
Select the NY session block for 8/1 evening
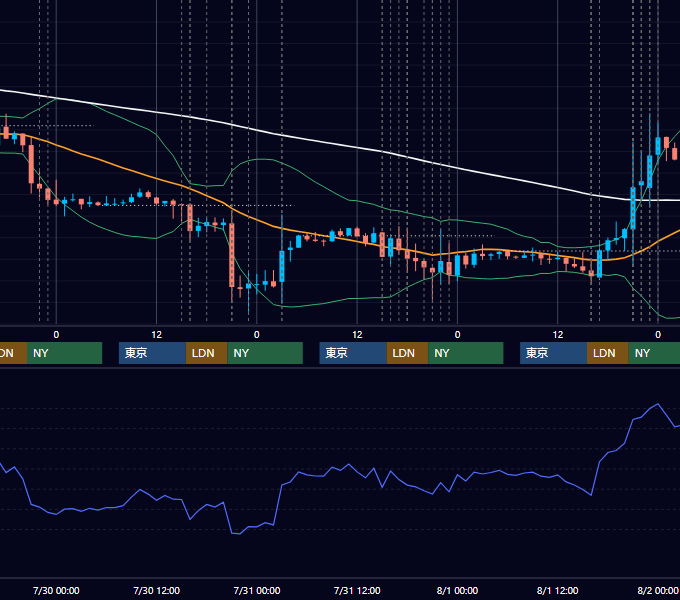coord(654,353)
